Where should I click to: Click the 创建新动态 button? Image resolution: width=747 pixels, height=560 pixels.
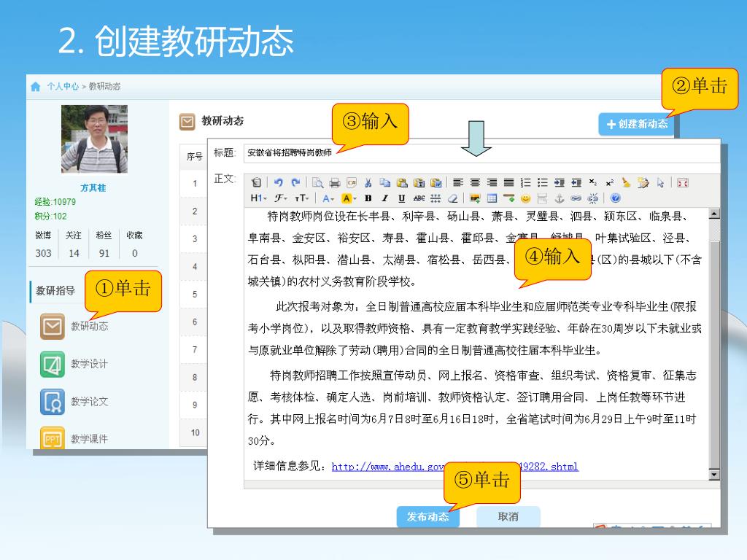(636, 124)
